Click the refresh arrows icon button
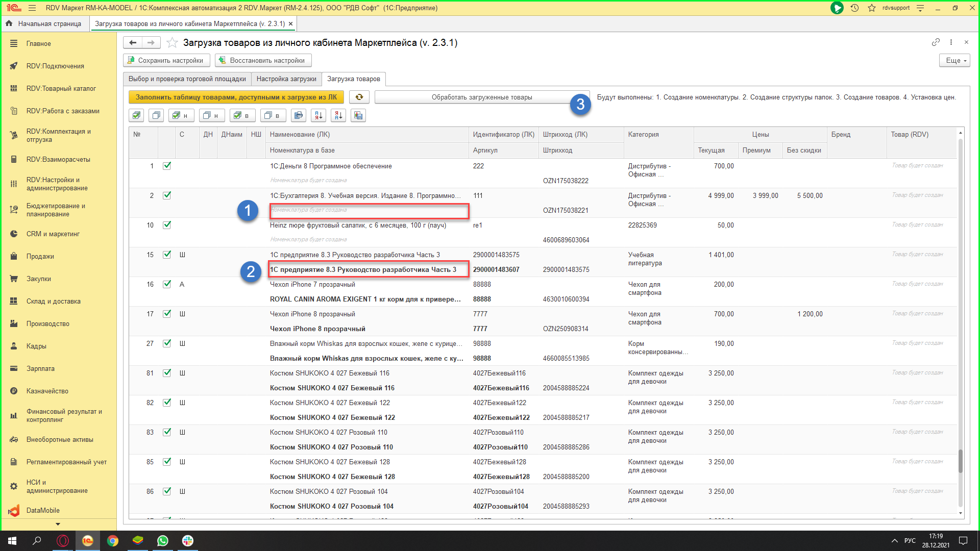Screen dimensions: 980x551 tap(359, 97)
